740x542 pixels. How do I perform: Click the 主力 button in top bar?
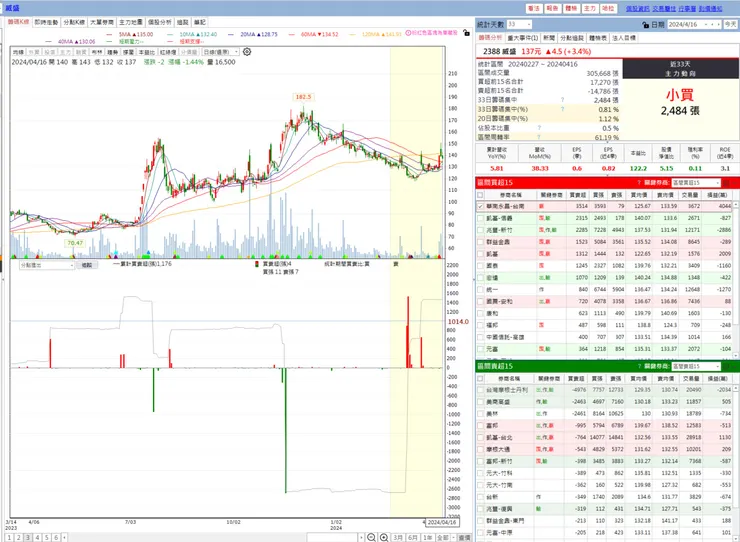click(x=589, y=8)
